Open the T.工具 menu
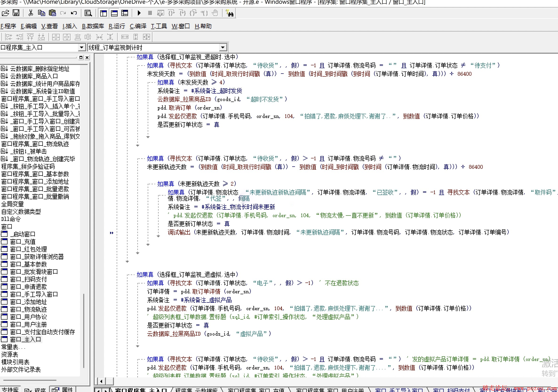 coord(159,26)
